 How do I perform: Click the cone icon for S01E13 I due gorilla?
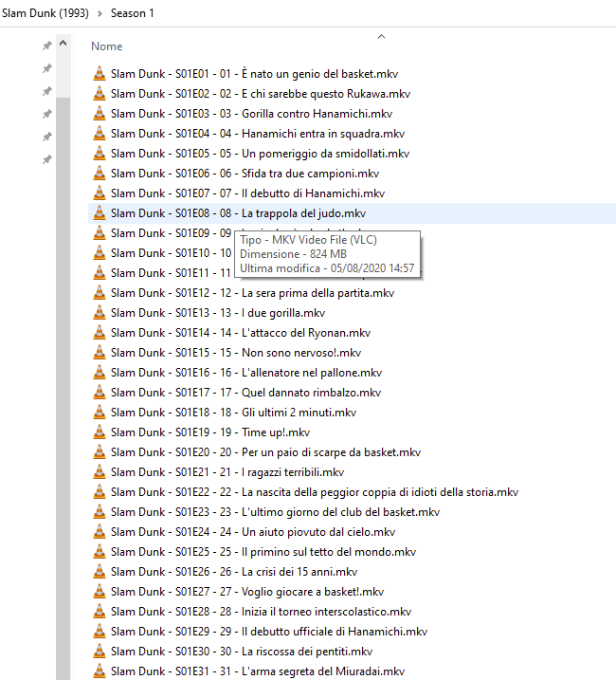coord(100,313)
